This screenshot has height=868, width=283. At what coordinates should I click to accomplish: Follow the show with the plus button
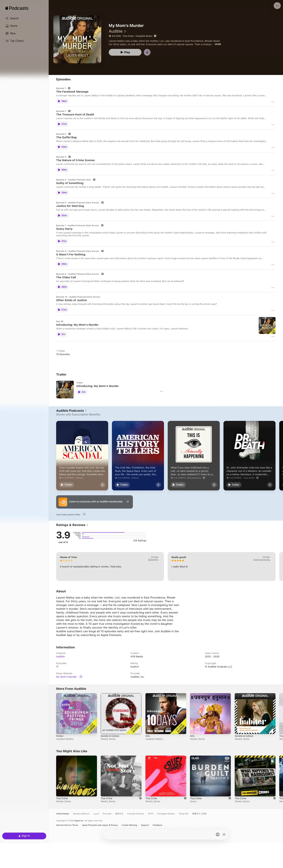(x=147, y=52)
